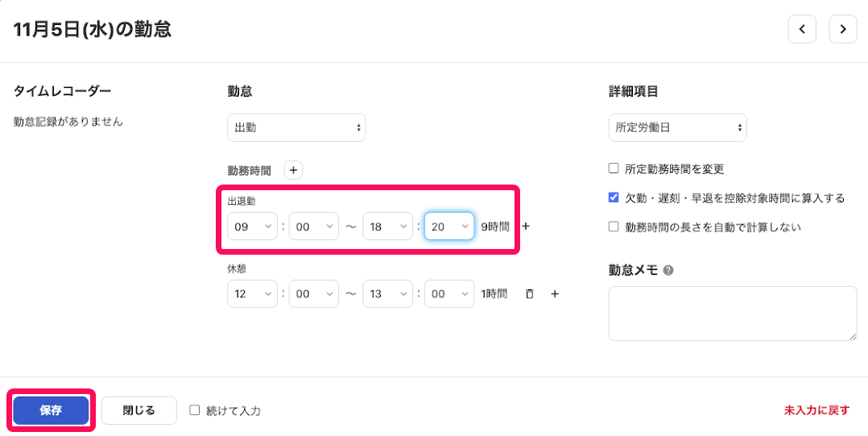Open 出退勤 start hour dropdown showing 09

coord(253,226)
